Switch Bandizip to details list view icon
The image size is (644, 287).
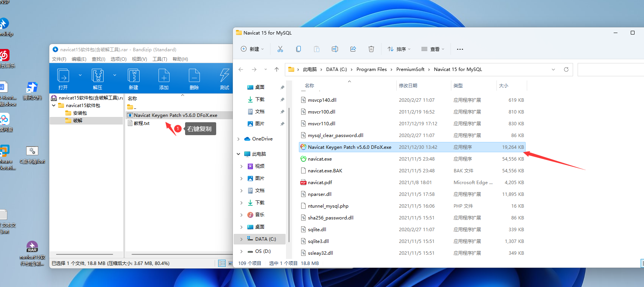click(222, 263)
